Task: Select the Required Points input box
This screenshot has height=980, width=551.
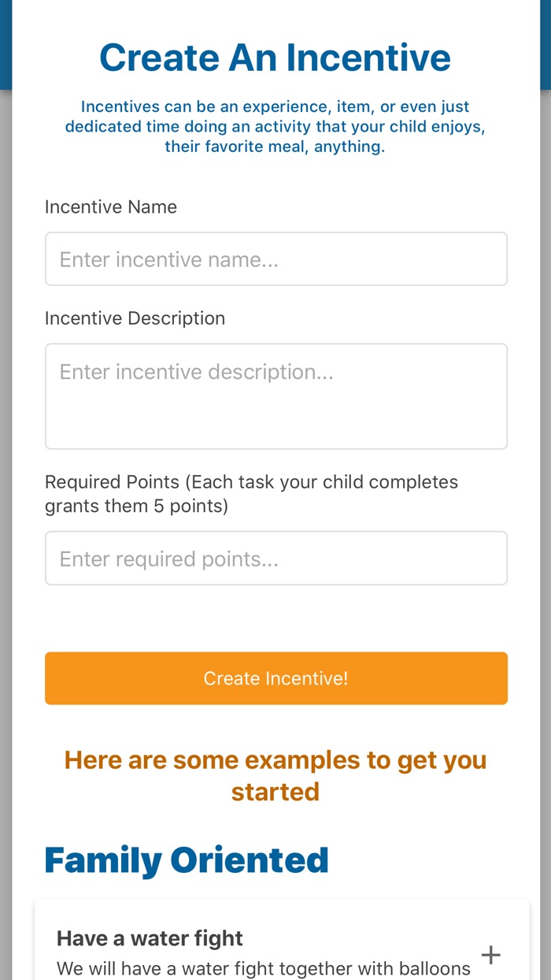Action: click(x=275, y=559)
